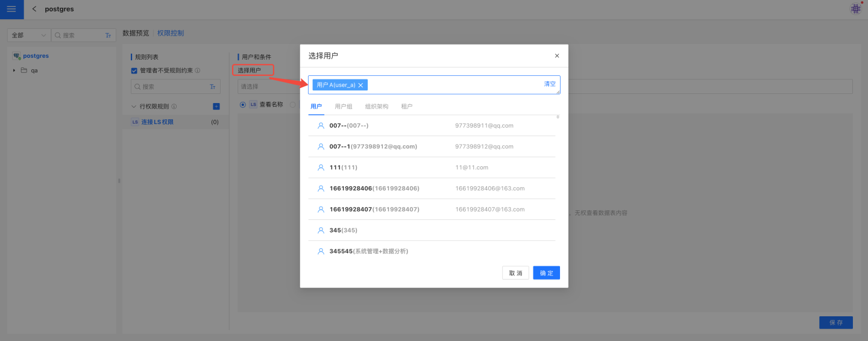Click the user avatar icon in top-right corner
The image size is (868, 341).
tap(855, 9)
